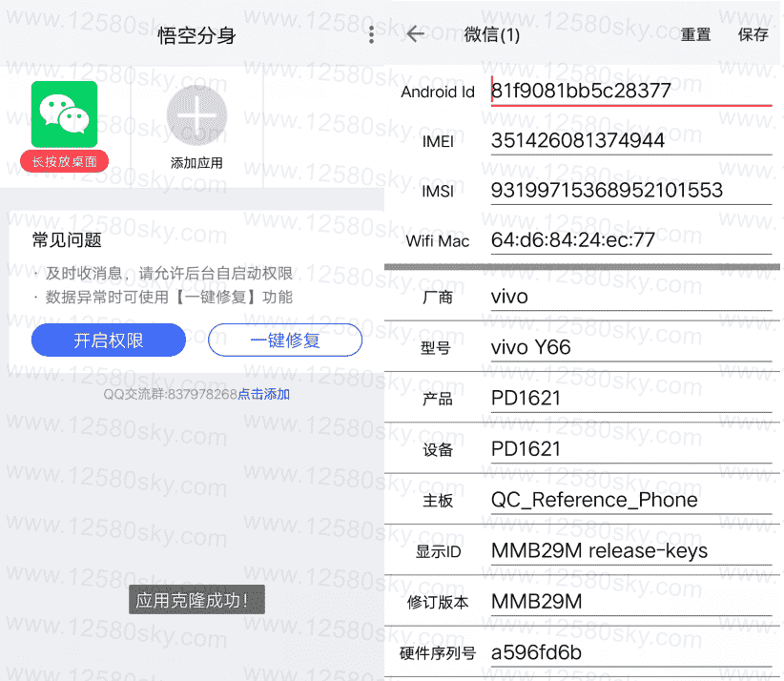The height and width of the screenshot is (681, 784).
Task: Click the 产品 label
Action: pyautogui.click(x=438, y=399)
